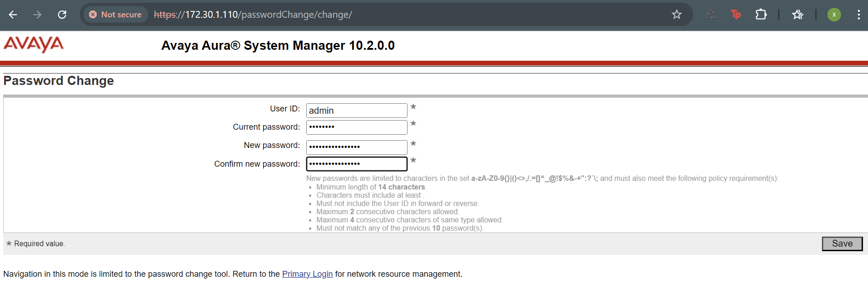Click the 'Confirm new password:' label
Screen dimensions: 868x290
257,164
